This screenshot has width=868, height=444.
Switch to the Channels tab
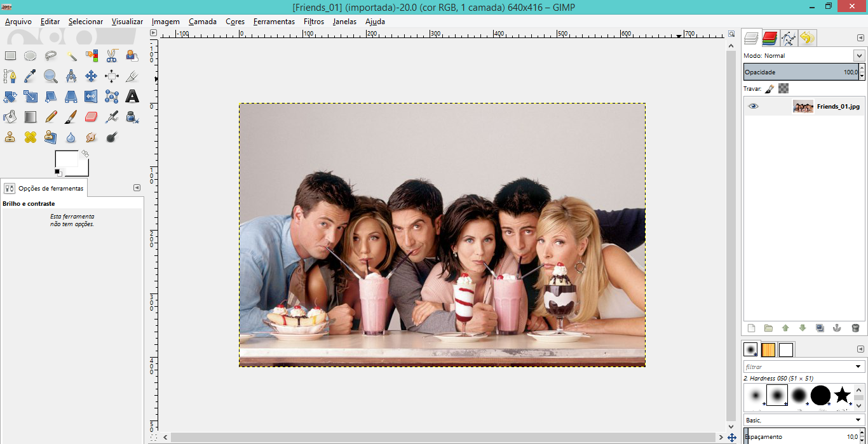point(770,38)
